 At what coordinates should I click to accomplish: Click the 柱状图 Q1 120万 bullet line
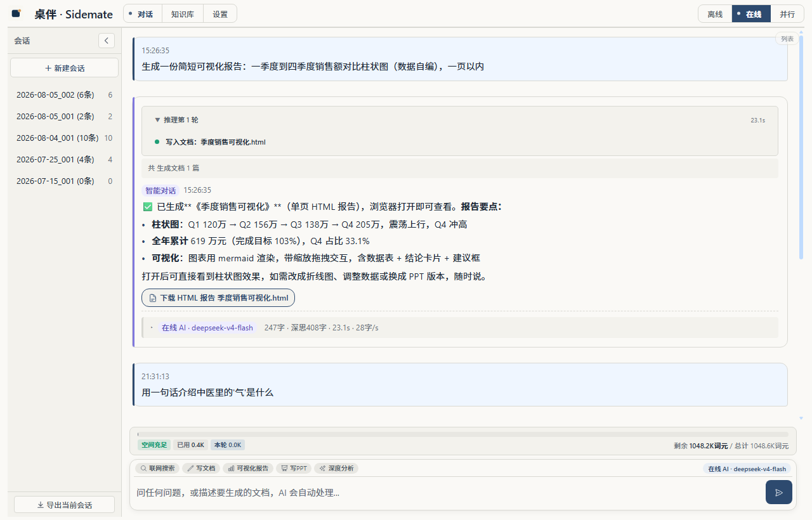click(310, 224)
